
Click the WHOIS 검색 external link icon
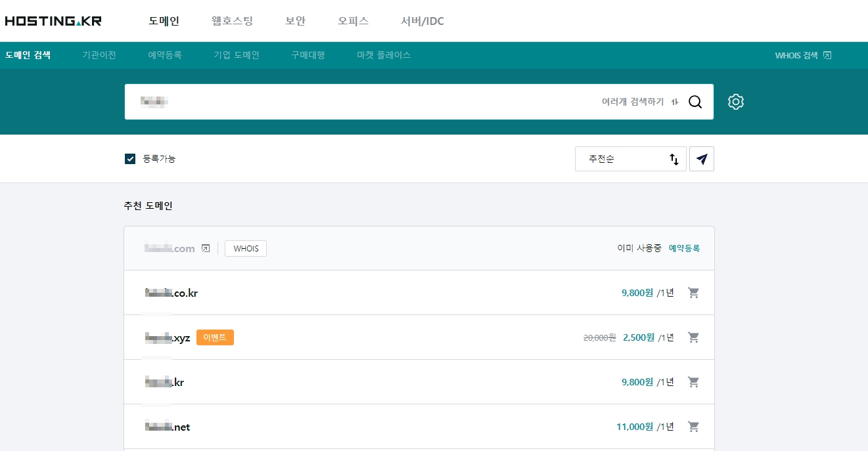point(827,55)
